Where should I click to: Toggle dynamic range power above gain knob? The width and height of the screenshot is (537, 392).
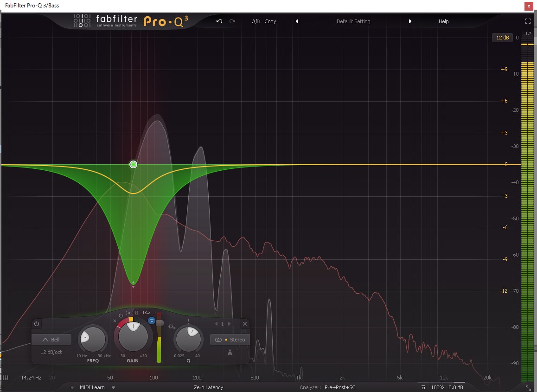121,315
